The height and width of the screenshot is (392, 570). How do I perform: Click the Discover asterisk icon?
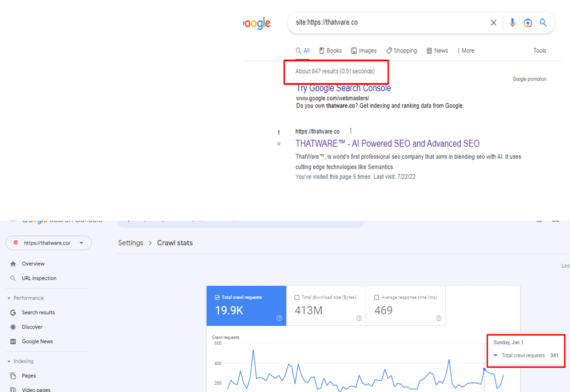point(13,327)
